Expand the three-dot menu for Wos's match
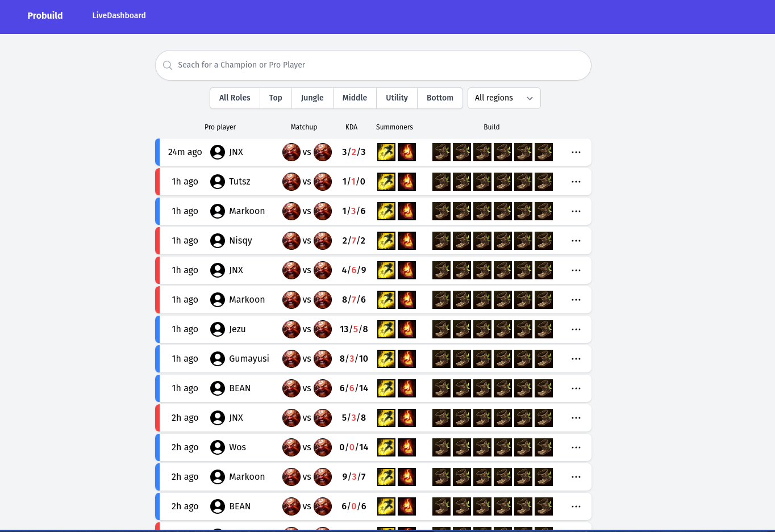Image resolution: width=775 pixels, height=532 pixels. 576,447
